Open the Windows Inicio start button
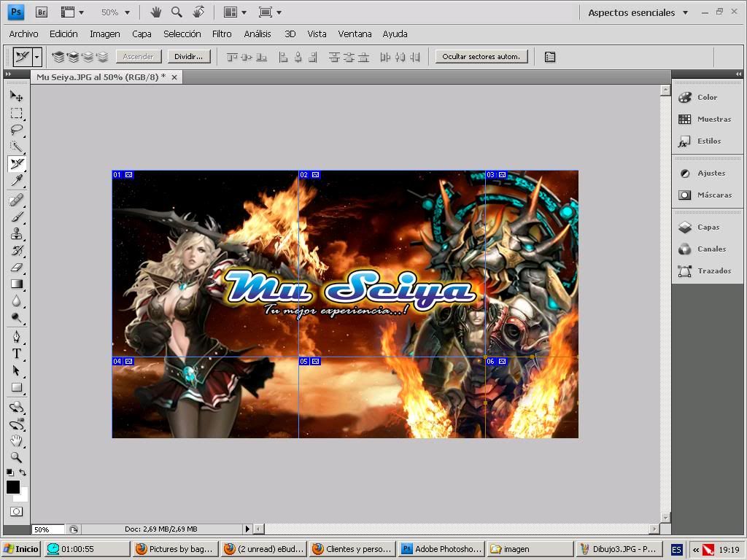 (21, 549)
